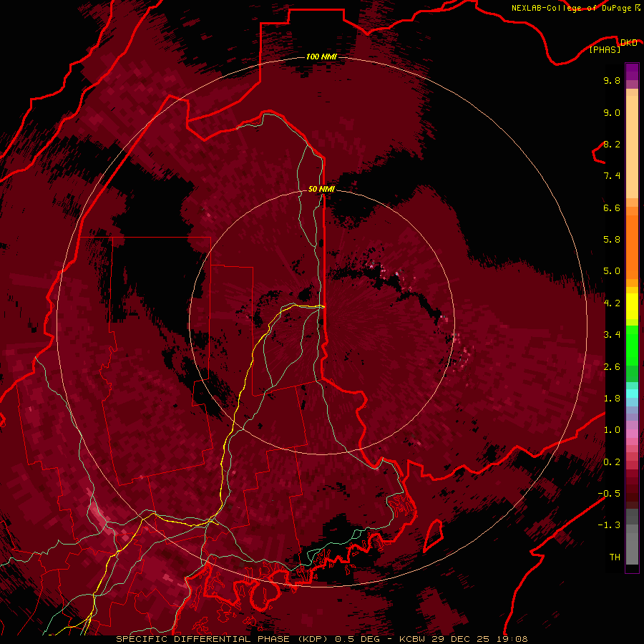Screen dimensions: 644x644
Task: Click the 9.8 value on color scale
Action: [x=612, y=80]
